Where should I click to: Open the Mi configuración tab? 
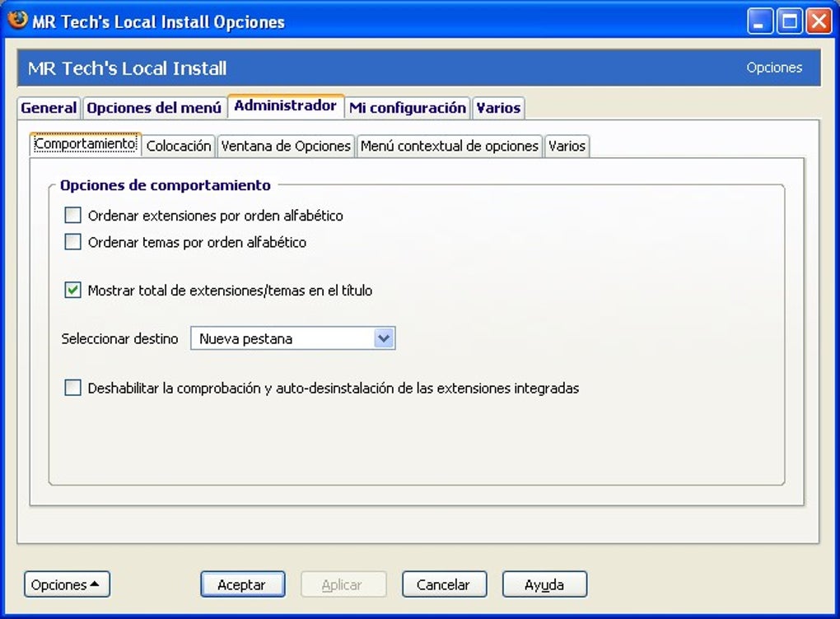[408, 108]
